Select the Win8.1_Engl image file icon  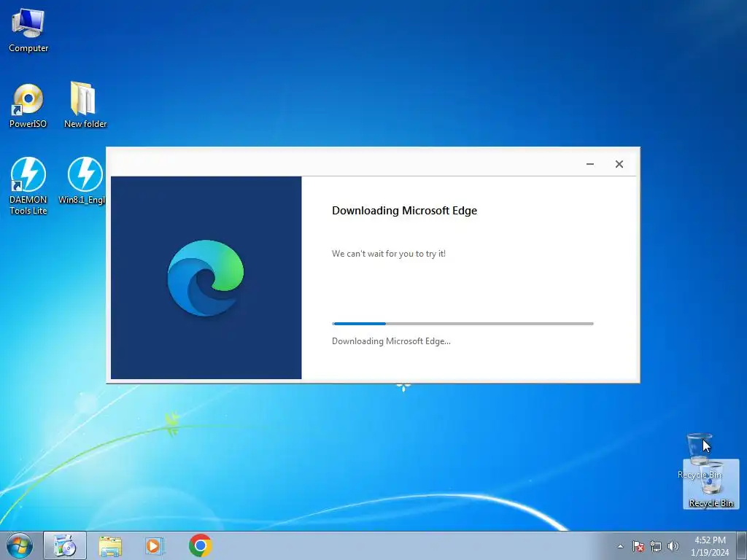pyautogui.click(x=83, y=181)
